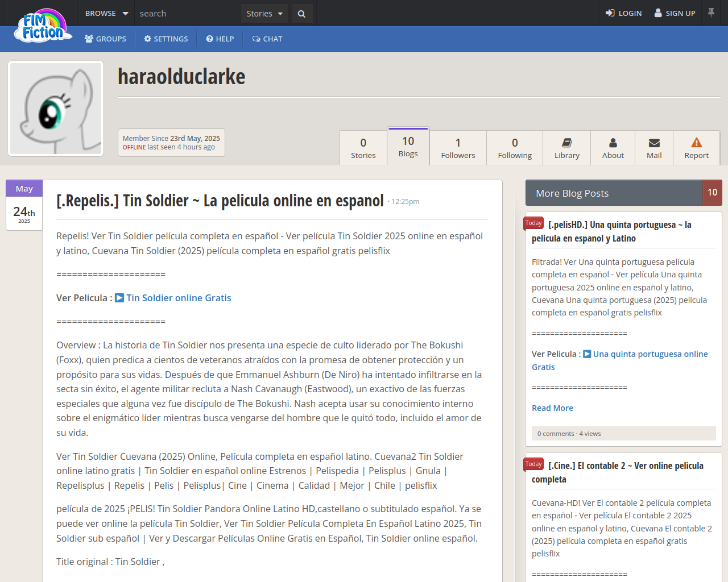Image resolution: width=728 pixels, height=582 pixels.
Task: Expand the Stories search type dropdown
Action: 264,14
